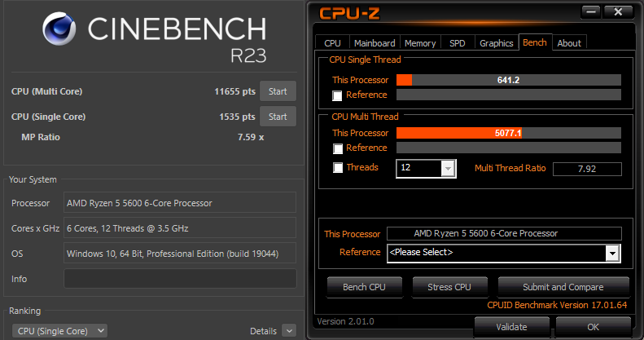Click the Validate button
The width and height of the screenshot is (644, 340).
(512, 327)
